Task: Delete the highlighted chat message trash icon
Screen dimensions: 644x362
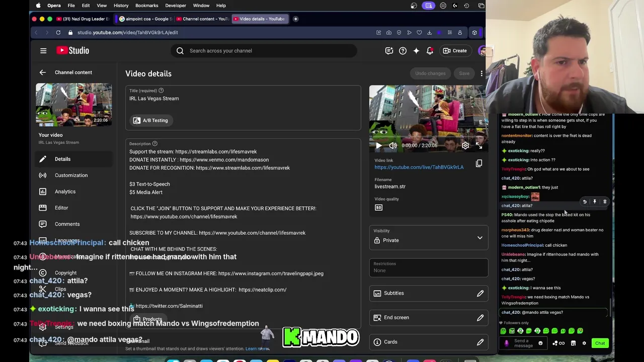Action: [605, 202]
